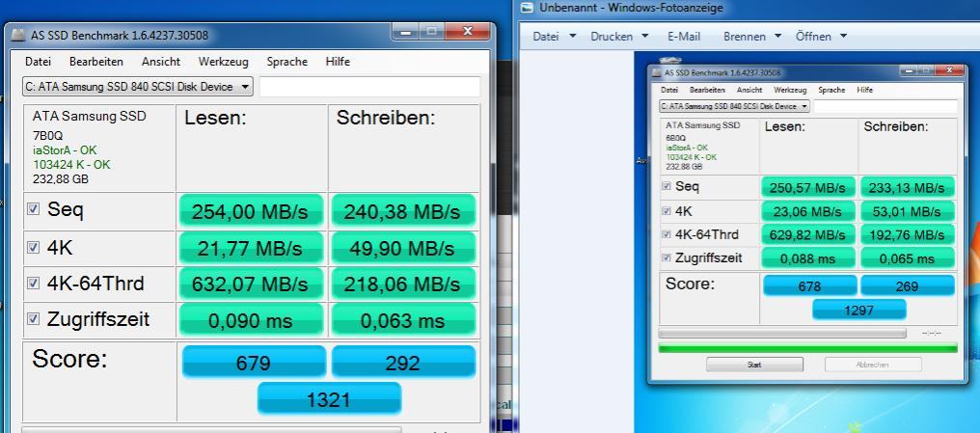Open Ansicht menu in left AS SSD window
Screen dimensions: 980x433
161,62
